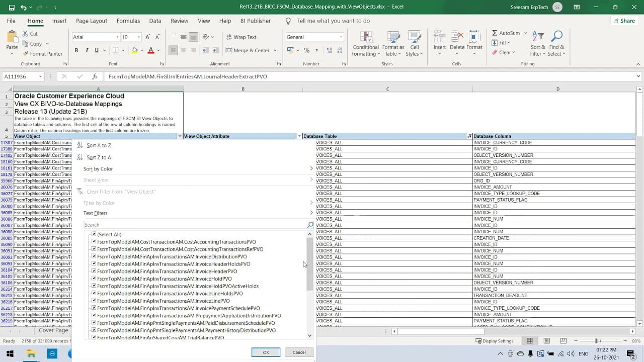Switch to the Data tab
Screen dimensions: 644x362
[155, 21]
